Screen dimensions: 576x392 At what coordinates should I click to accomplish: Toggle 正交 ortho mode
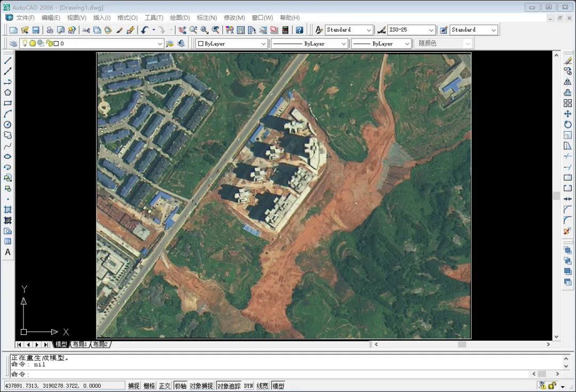tap(165, 386)
